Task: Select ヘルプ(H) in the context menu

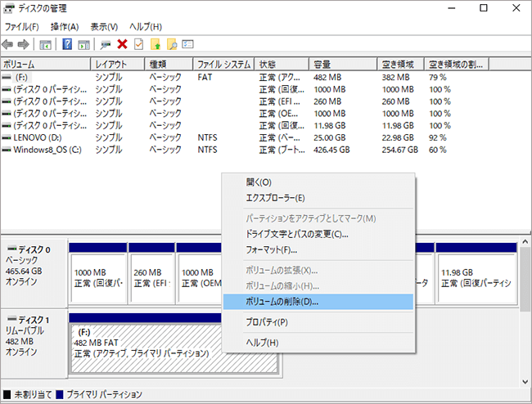Action: 318,343
